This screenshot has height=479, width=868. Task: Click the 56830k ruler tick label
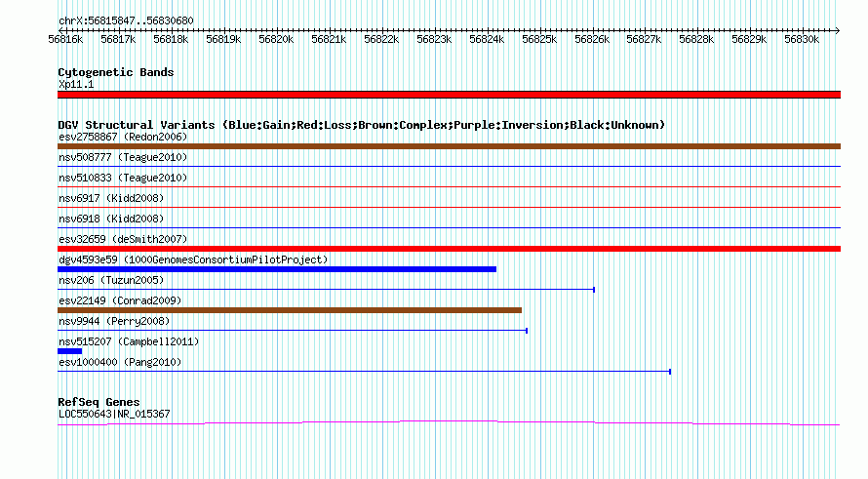point(802,39)
